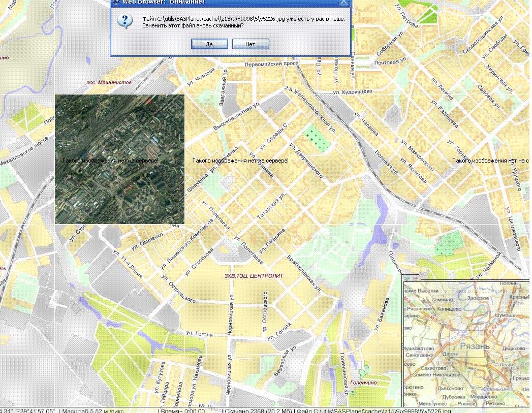Click the "ул. Кудрявцева" street label

(x=353, y=92)
